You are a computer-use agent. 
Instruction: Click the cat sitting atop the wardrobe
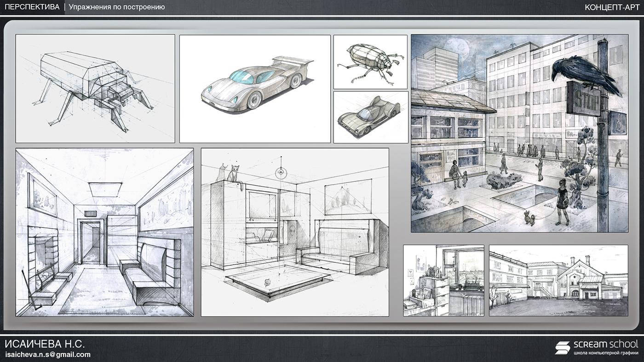(x=234, y=175)
